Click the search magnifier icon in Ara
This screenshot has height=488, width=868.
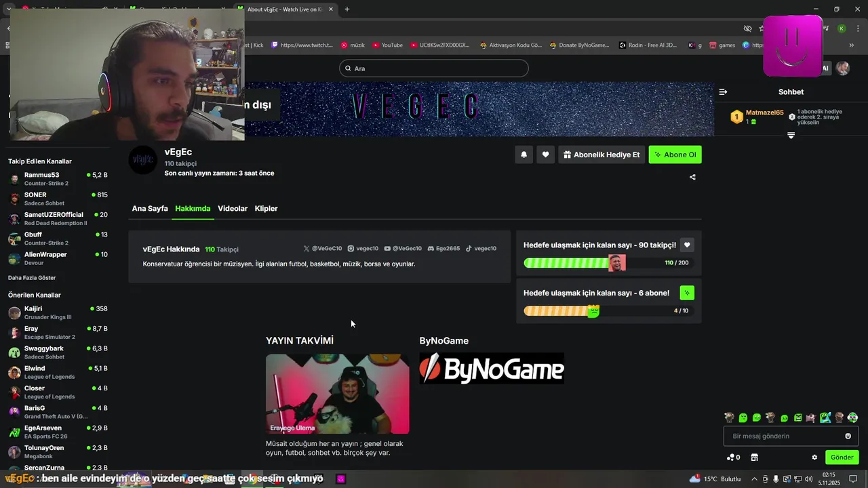(x=348, y=68)
